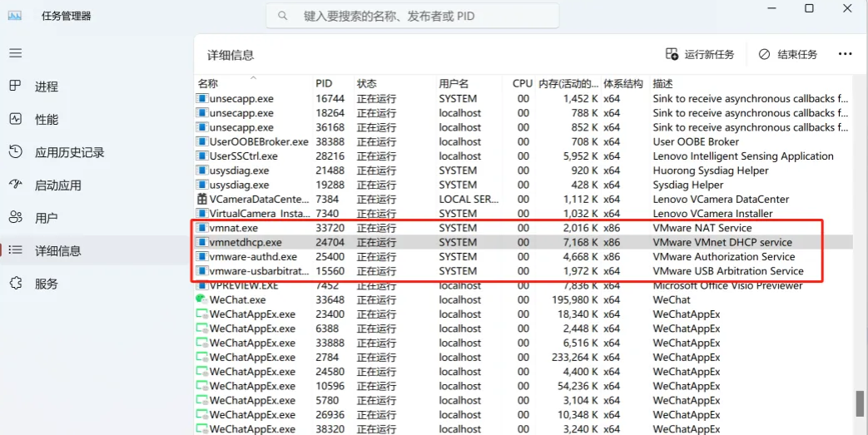Screen dimensions: 868x435
Task: Open the 进程 (Processes) page icon
Action: point(15,87)
